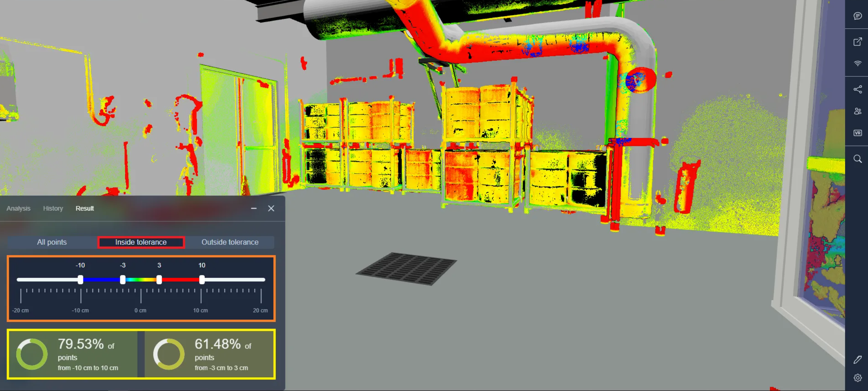This screenshot has height=391, width=868.
Task: Close the analysis result panel
Action: click(x=271, y=208)
